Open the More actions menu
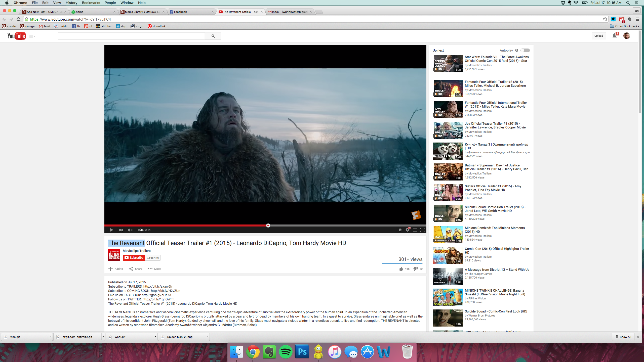This screenshot has height=362, width=644. 154,269
